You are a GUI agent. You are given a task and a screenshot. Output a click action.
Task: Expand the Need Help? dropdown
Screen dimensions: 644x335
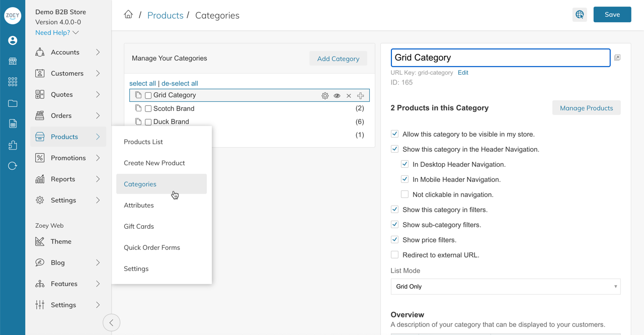click(x=57, y=33)
